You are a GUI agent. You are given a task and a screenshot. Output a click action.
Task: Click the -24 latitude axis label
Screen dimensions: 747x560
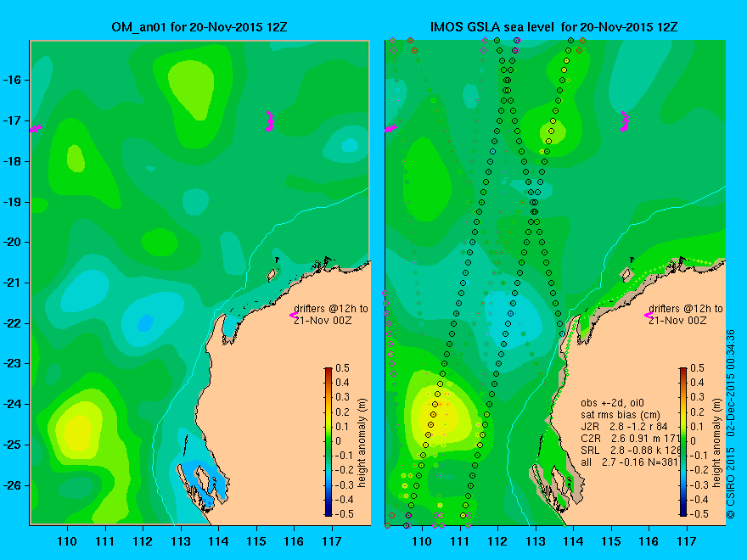13,404
